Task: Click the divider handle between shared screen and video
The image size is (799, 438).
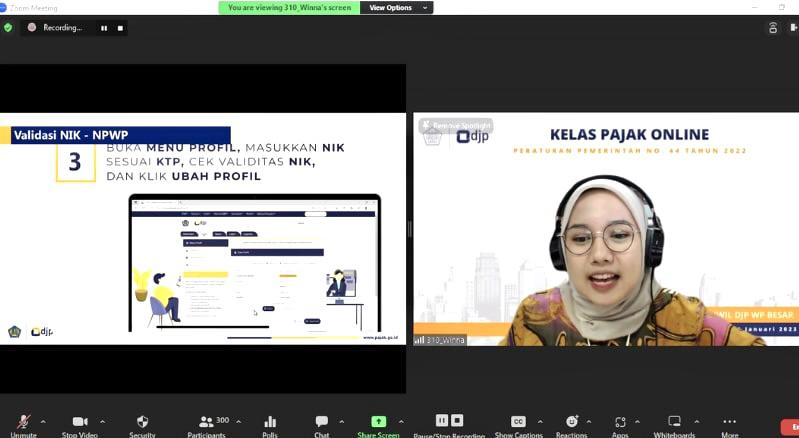Action: click(409, 229)
